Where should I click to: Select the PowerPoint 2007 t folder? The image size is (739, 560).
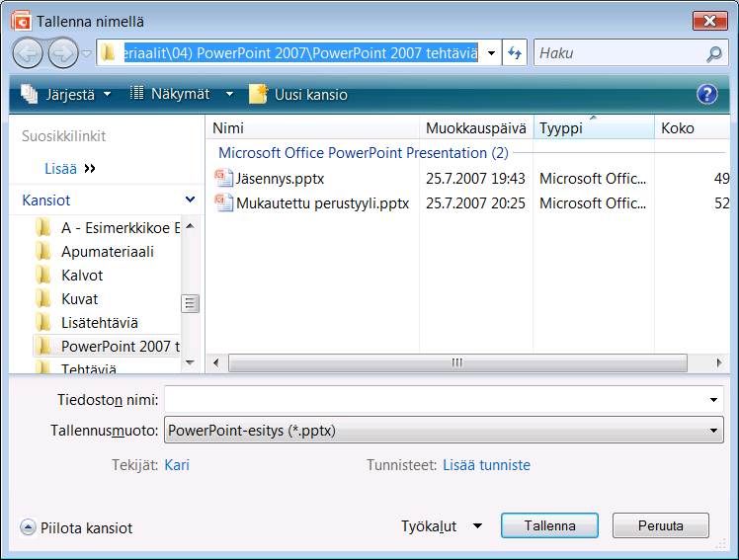[107, 347]
